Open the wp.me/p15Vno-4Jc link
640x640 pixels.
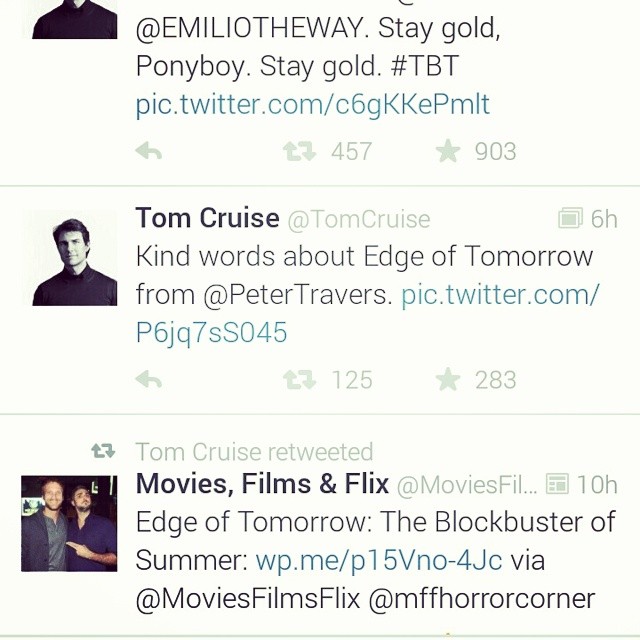[x=379, y=559]
